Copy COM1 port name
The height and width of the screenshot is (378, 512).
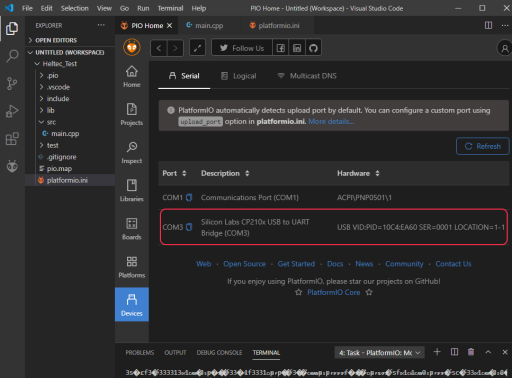pos(189,198)
